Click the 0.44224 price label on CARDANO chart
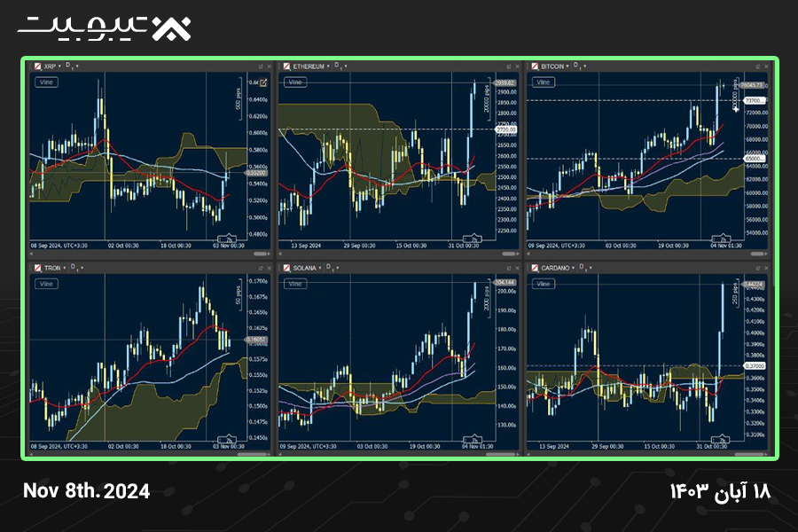The width and height of the screenshot is (798, 532). tap(753, 284)
